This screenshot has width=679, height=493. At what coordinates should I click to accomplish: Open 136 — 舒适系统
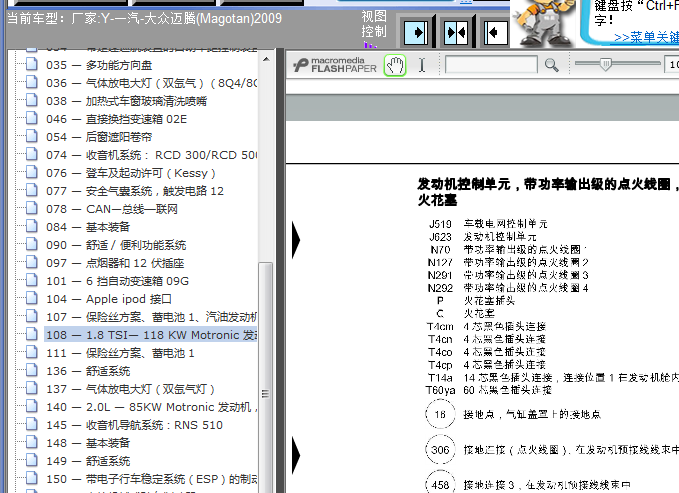88,371
